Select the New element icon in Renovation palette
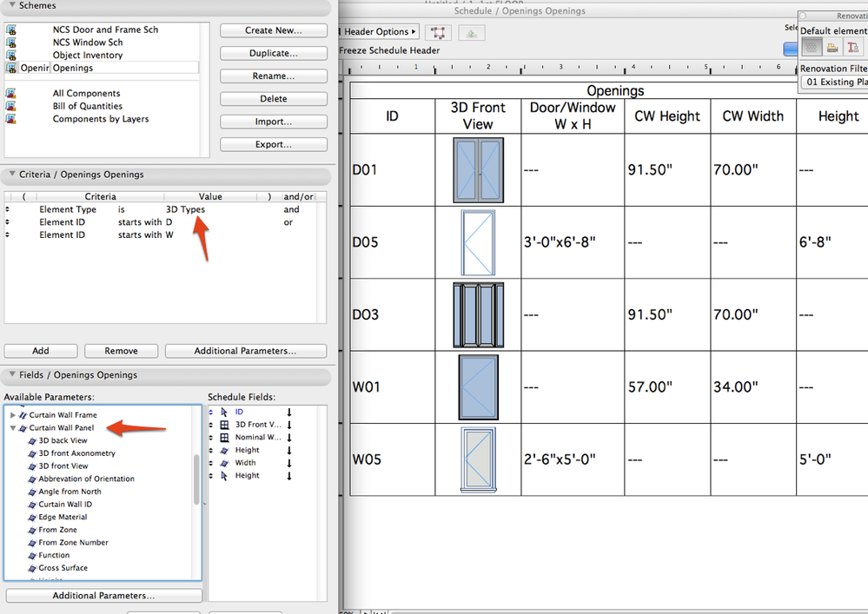Viewport: 868px width, 614px height. (x=853, y=48)
